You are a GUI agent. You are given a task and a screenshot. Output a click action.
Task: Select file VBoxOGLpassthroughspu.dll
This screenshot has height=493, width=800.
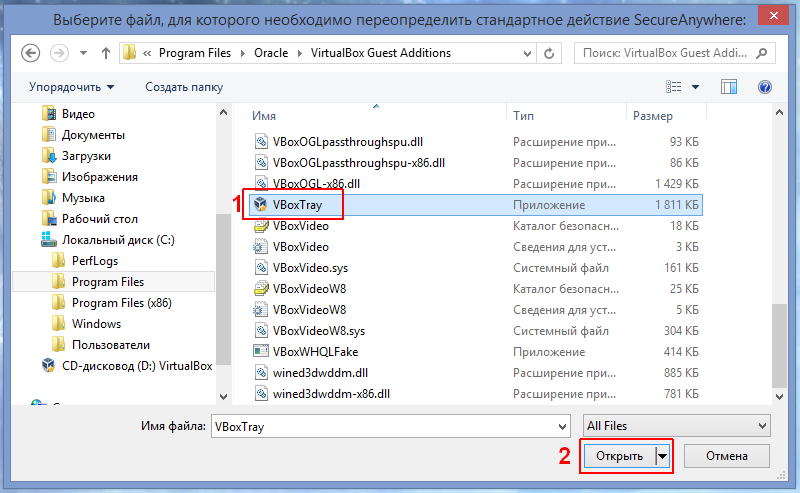(x=347, y=142)
